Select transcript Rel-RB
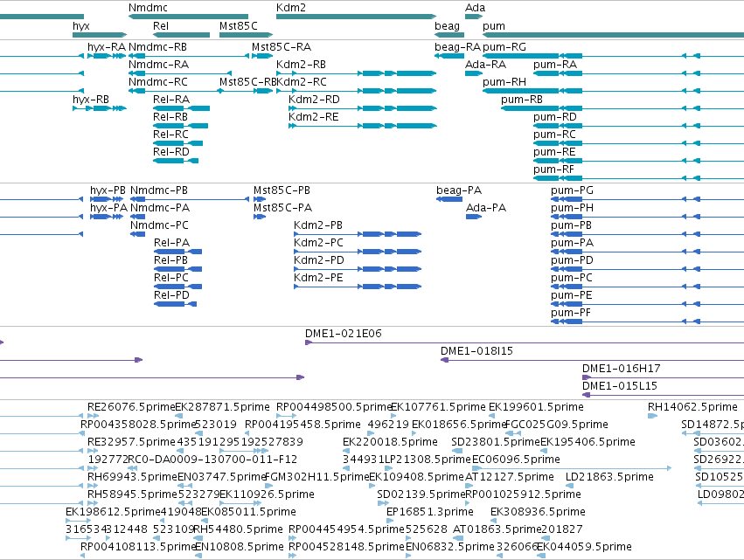The image size is (744, 560). click(170, 117)
